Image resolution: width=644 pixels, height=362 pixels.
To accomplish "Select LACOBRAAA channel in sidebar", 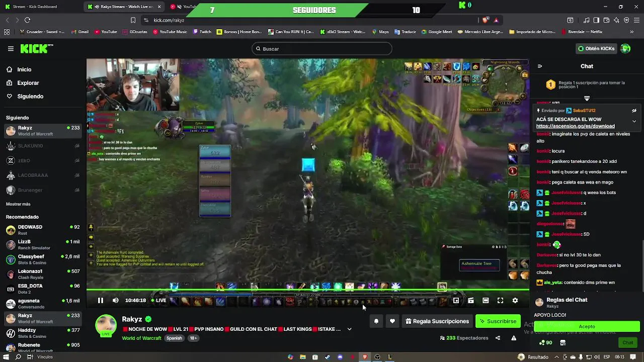I will click(43, 175).
